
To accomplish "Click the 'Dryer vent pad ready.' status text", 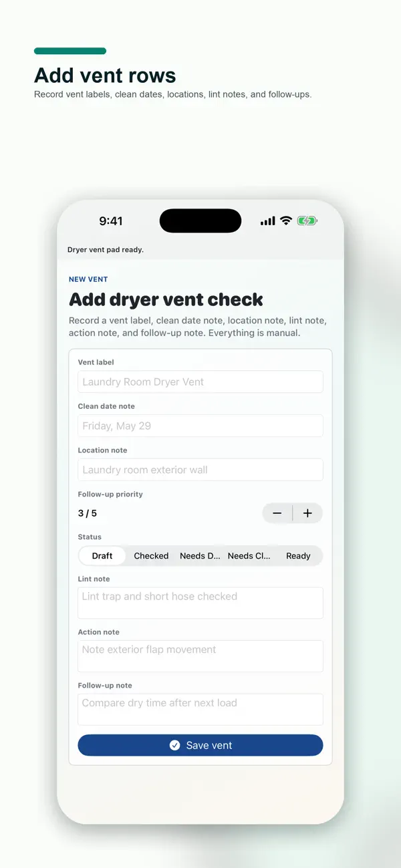I will coord(106,250).
